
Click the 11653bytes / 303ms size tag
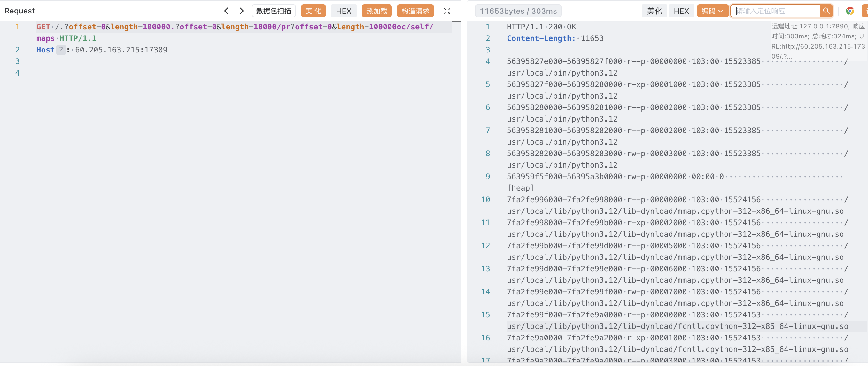518,11
